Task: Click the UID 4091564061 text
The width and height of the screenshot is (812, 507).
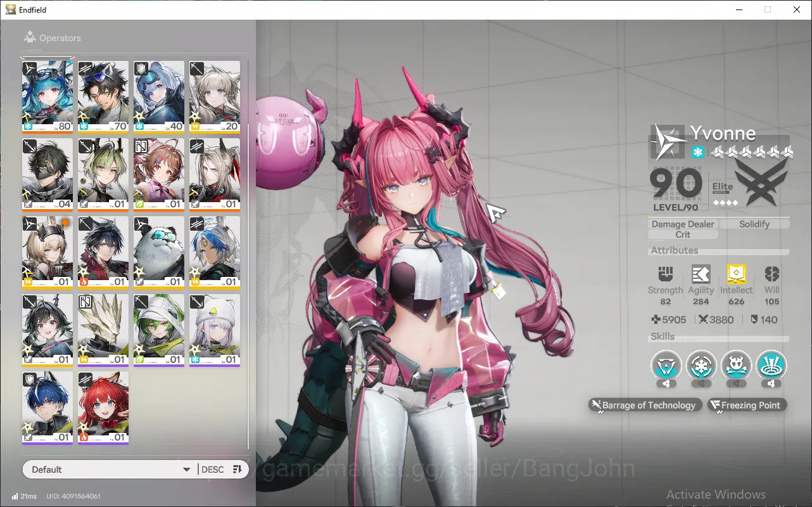Action: click(73, 496)
